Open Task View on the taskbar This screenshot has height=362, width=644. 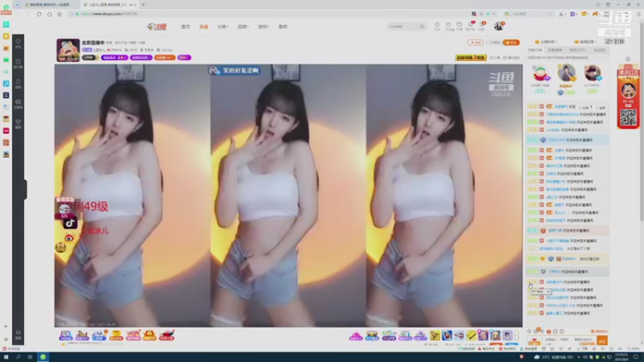30,357
